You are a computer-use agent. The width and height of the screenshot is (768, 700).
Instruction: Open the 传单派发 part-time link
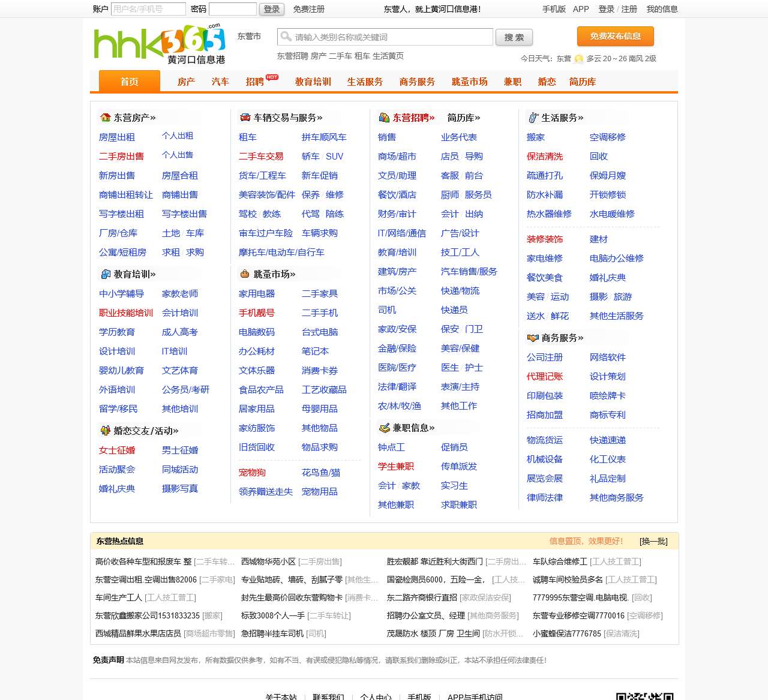tap(459, 467)
